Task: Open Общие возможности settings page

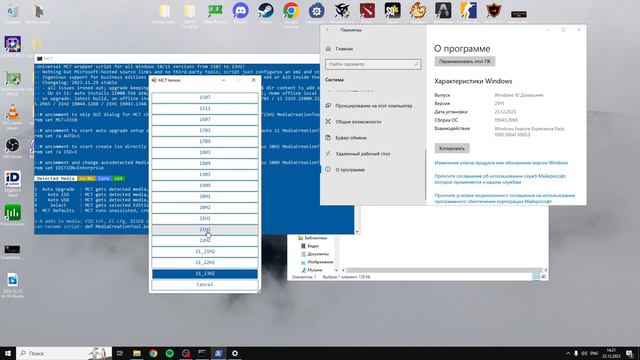Action: coord(358,122)
